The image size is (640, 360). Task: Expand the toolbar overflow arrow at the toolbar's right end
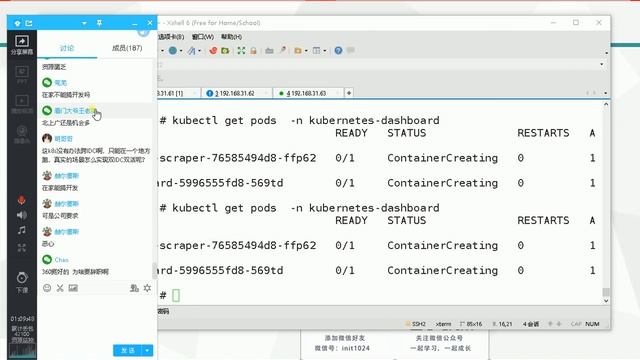(606, 53)
